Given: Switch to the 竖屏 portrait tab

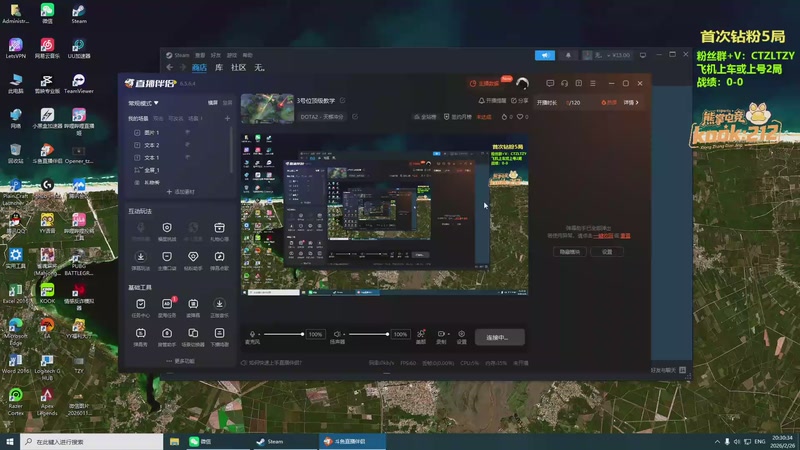Looking at the screenshot, I should coord(227,103).
